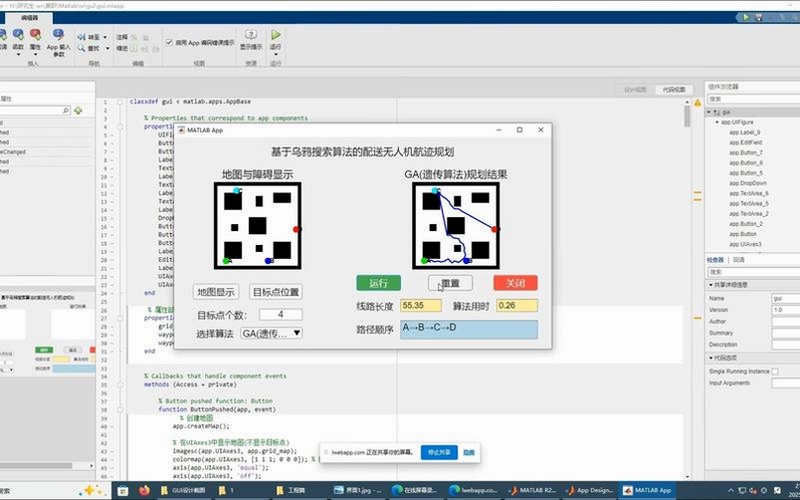
Task: Collapse the 共享详细信息 section
Action: tap(711, 285)
